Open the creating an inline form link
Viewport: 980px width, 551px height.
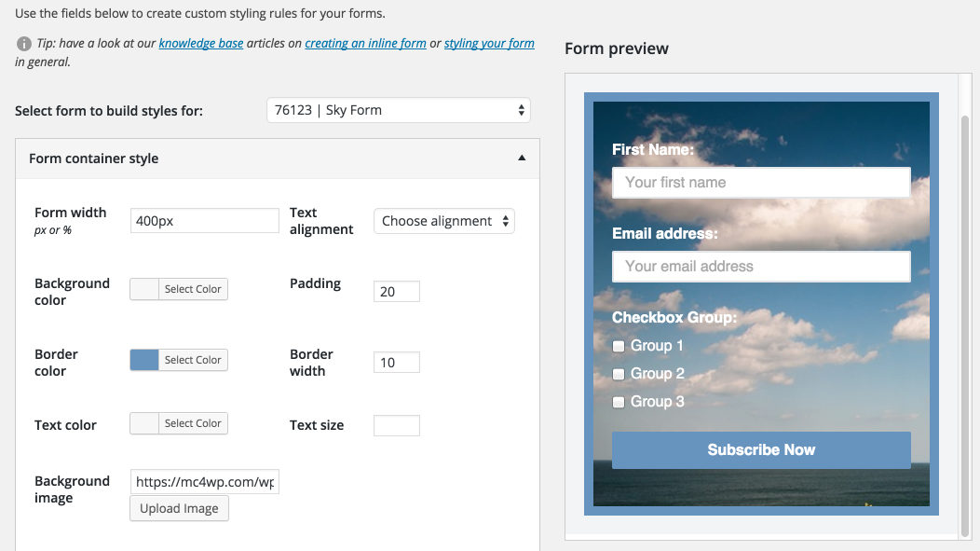pos(365,44)
